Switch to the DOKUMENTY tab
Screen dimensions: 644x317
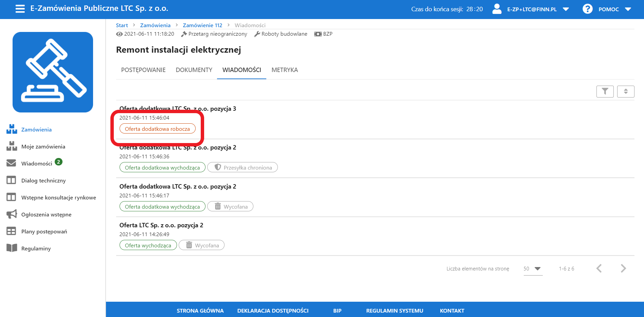(194, 70)
